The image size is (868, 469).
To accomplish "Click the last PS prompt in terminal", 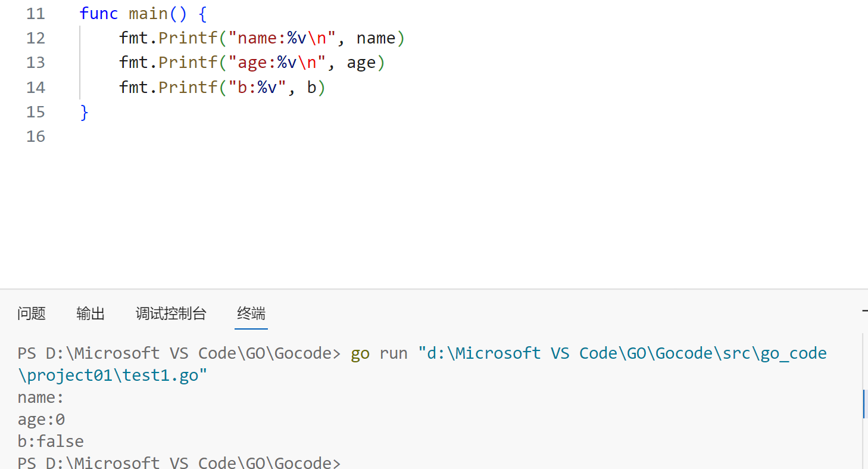I will (x=179, y=462).
